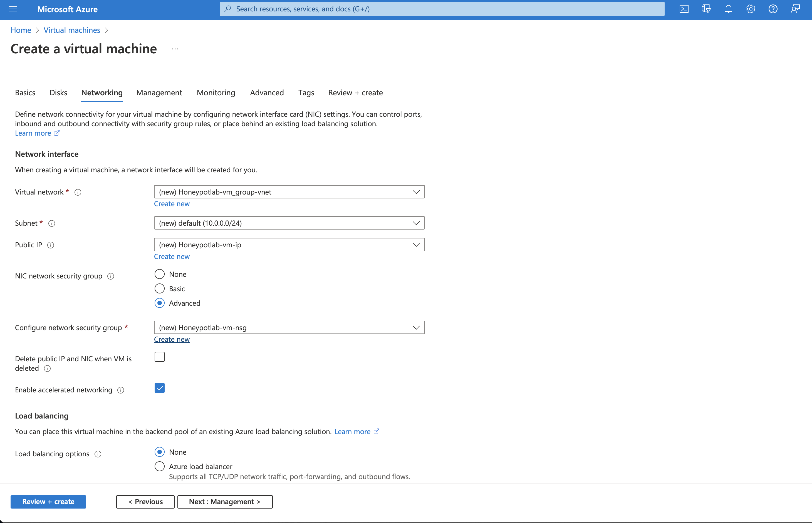Click external link icon beside top Learn more
812x523 pixels.
point(57,133)
